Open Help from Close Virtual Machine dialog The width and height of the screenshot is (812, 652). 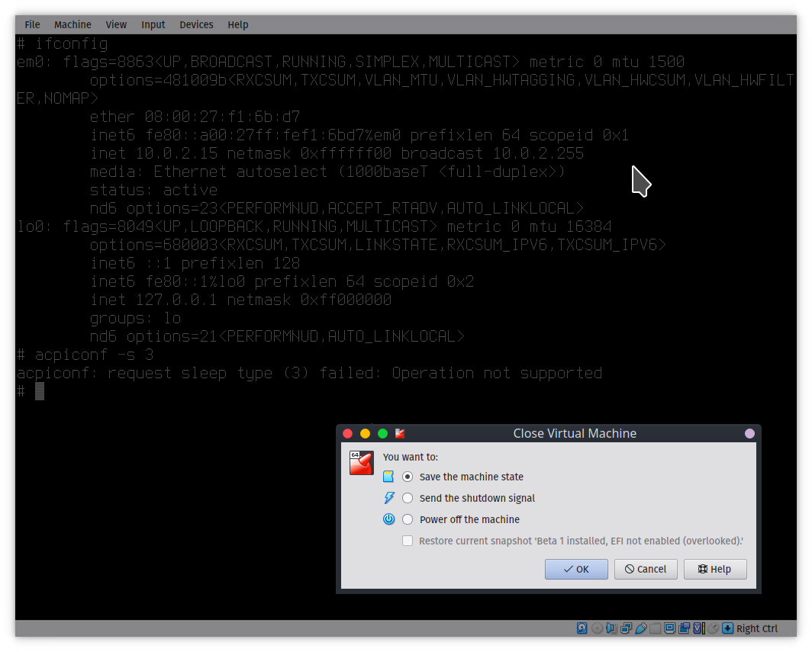point(714,569)
